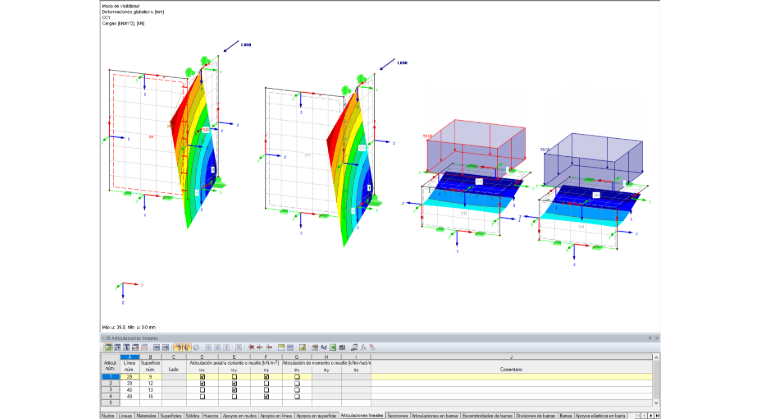Click the red fx-crossed formula icon
This screenshot has height=419, width=760.
point(372,347)
